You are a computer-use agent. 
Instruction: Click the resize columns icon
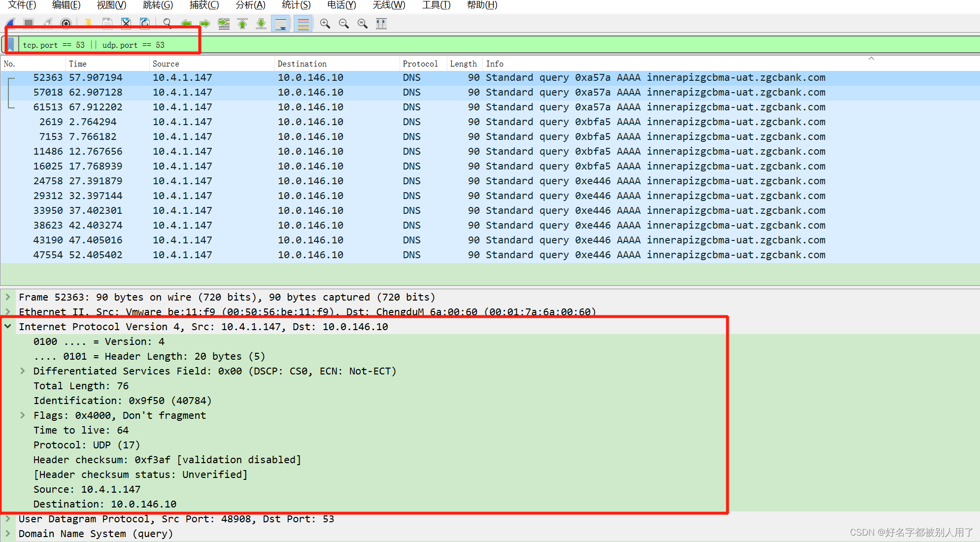pyautogui.click(x=381, y=23)
